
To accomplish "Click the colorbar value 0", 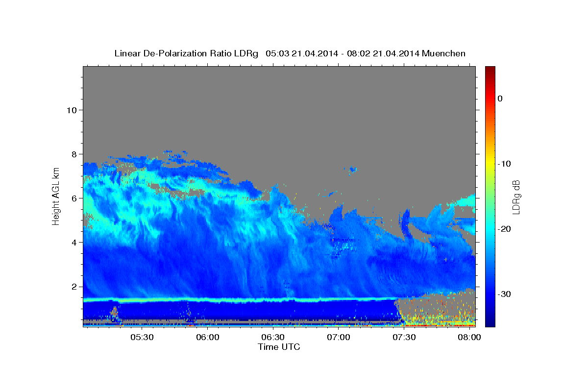I will 500,98.
